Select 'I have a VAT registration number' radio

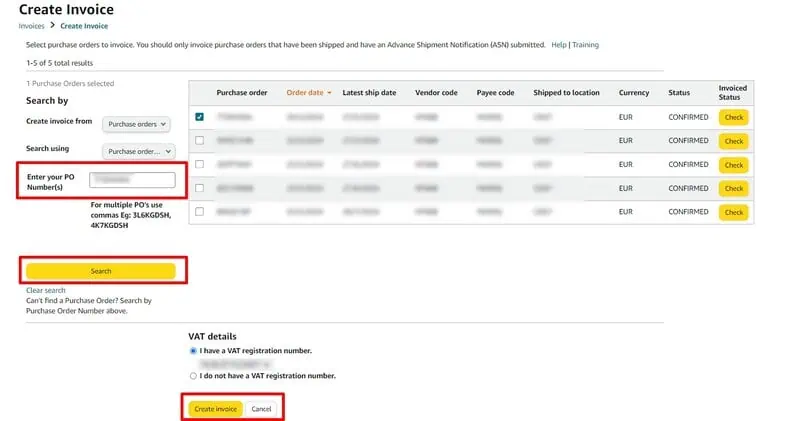pyautogui.click(x=193, y=351)
